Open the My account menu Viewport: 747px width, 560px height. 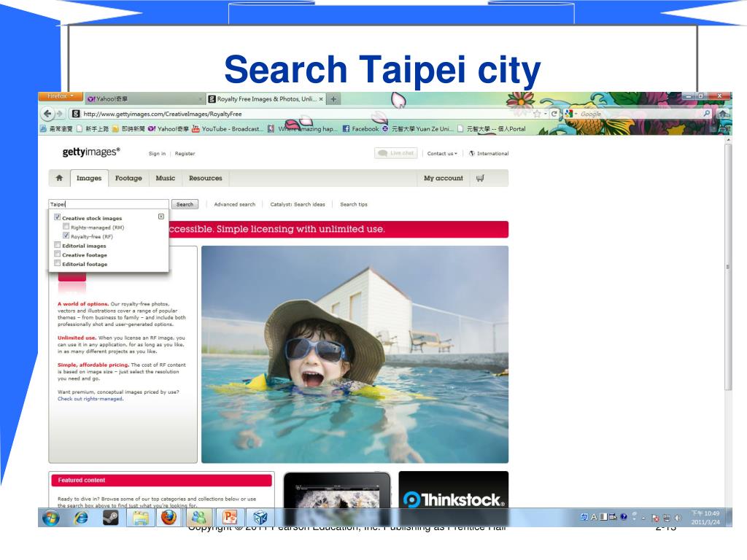coord(444,178)
